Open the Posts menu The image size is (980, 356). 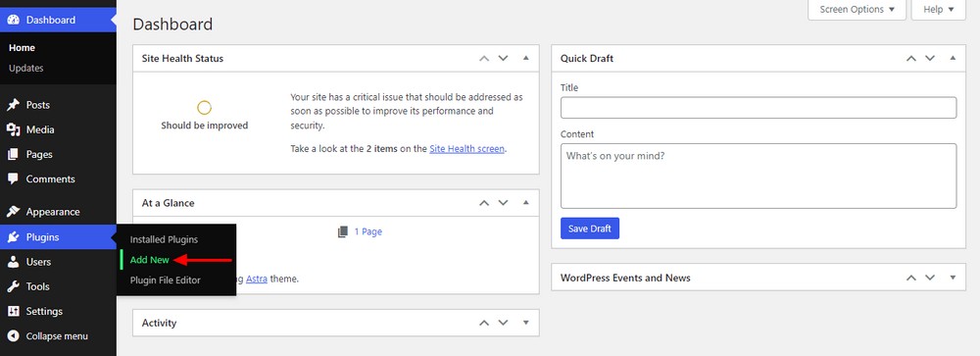point(58,105)
